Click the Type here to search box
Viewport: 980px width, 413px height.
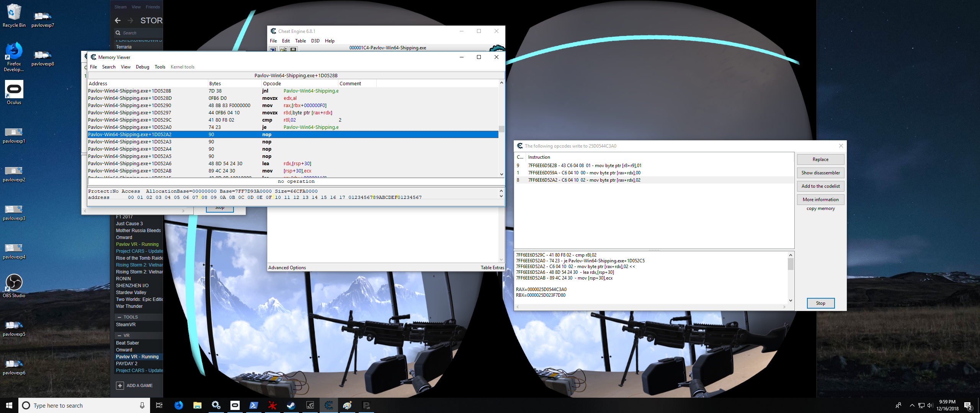pos(84,405)
